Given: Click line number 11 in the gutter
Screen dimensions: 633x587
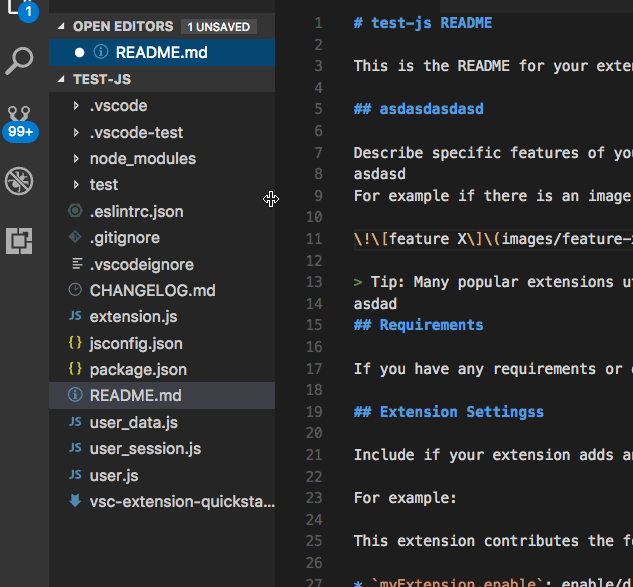Looking at the screenshot, I should tap(314, 239).
